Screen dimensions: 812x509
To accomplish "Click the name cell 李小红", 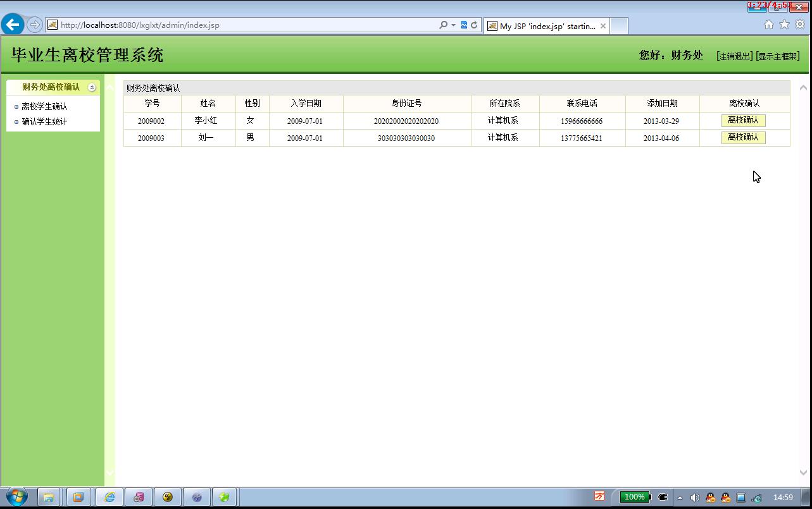I will (x=206, y=120).
